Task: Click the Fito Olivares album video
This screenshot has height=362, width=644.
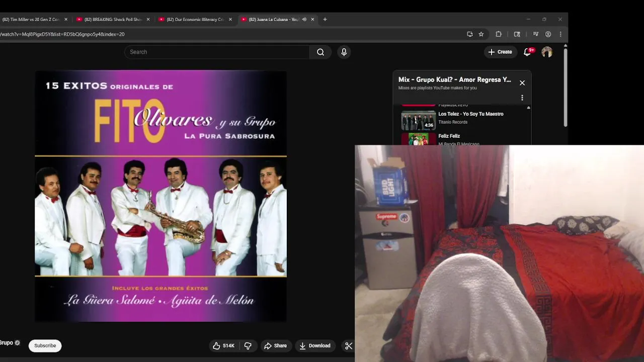Action: point(160,196)
